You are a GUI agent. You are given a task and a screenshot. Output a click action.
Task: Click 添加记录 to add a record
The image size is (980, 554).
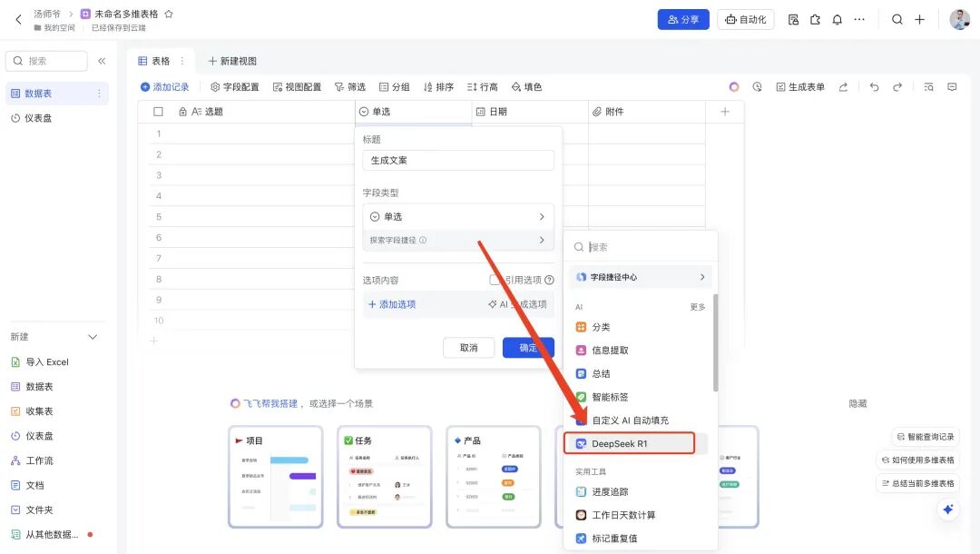point(164,87)
